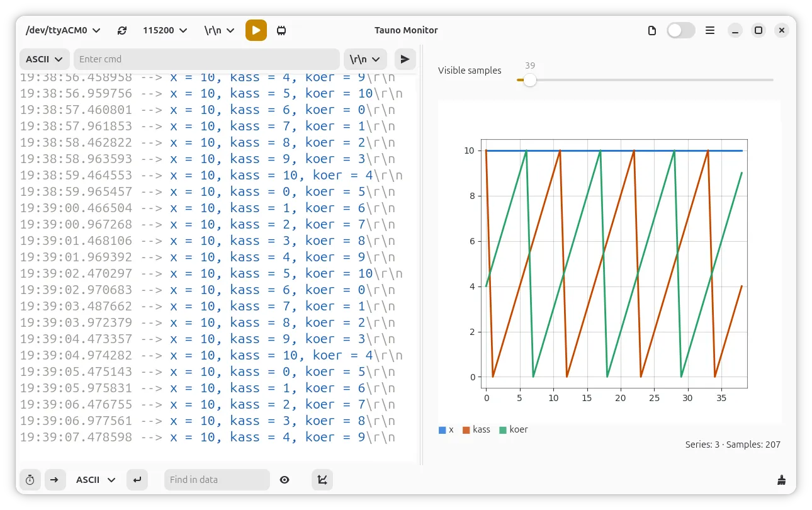
Task: Toggle the line-ending return symbol button
Action: coord(137,480)
